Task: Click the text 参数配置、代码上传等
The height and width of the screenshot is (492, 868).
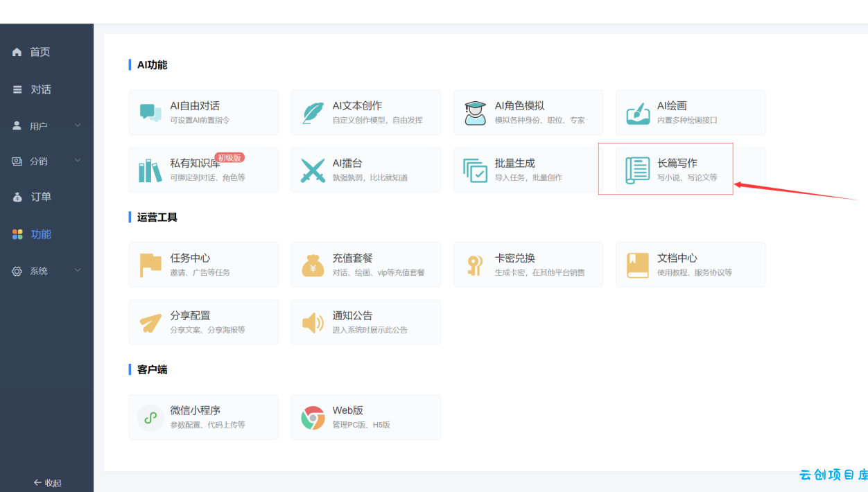Action: tap(207, 425)
